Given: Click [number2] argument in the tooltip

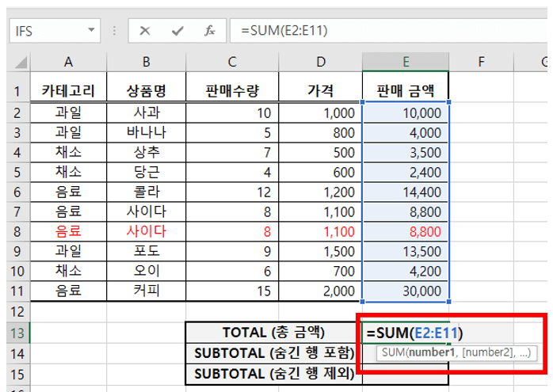Looking at the screenshot, I should click(x=488, y=352).
